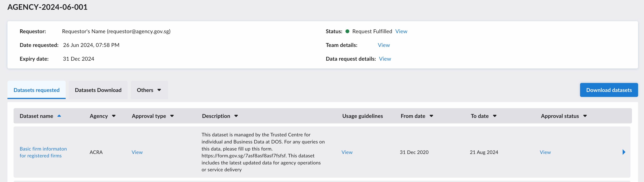Open the From date column sort arrow

(x=431, y=116)
